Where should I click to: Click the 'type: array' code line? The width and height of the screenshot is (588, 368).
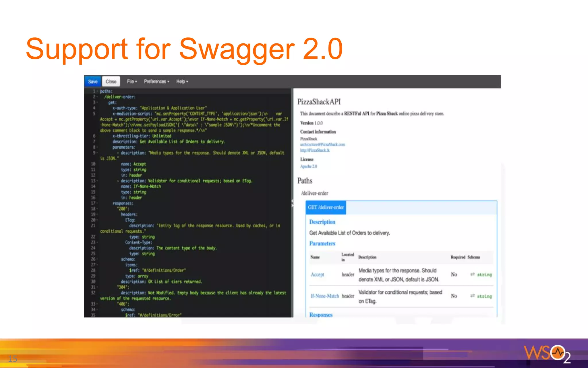137,276
